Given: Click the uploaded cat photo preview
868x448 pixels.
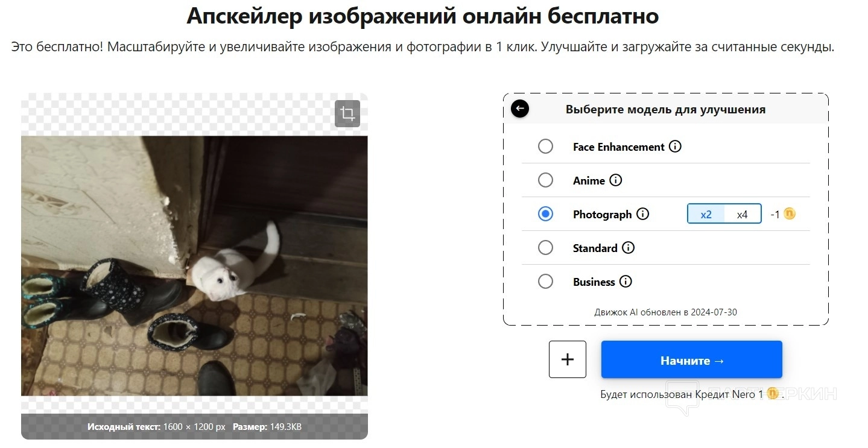Looking at the screenshot, I should 194,266.
